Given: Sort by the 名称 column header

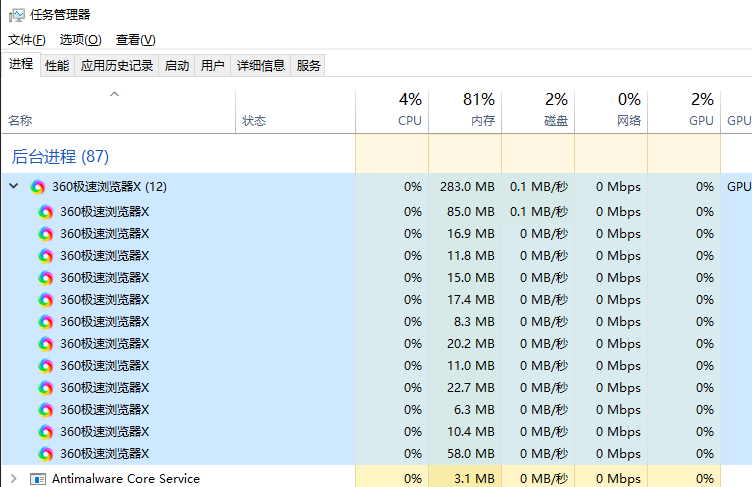Looking at the screenshot, I should 119,111.
